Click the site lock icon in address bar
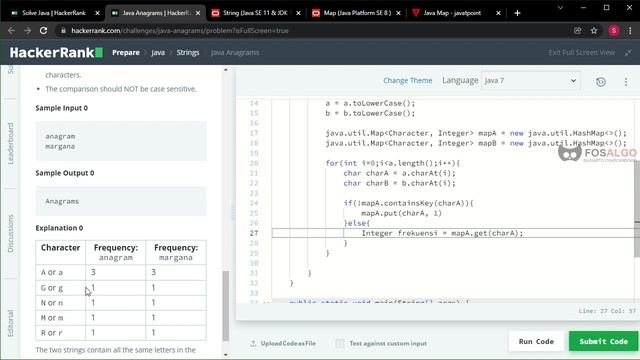The image size is (640, 360). coord(63,31)
